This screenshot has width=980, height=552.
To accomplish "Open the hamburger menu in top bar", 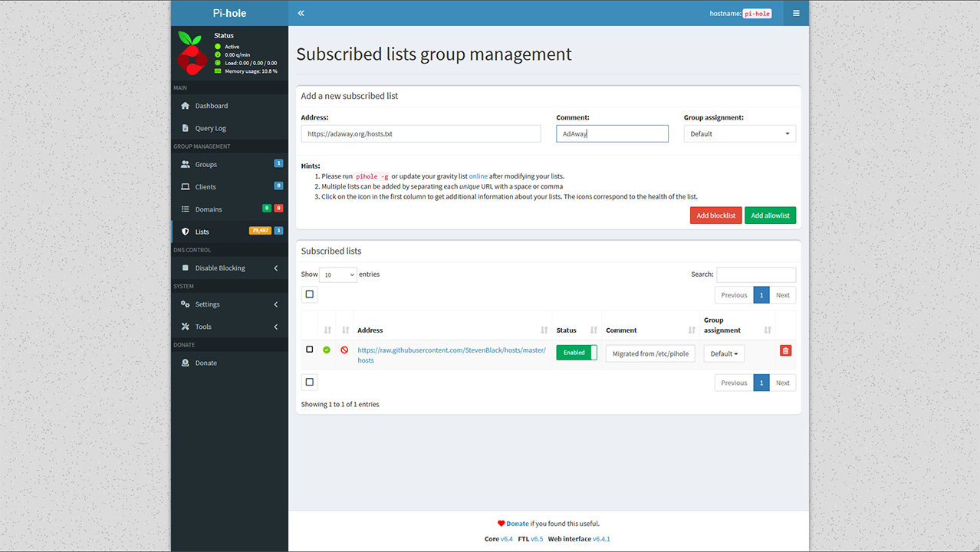I will click(x=796, y=13).
